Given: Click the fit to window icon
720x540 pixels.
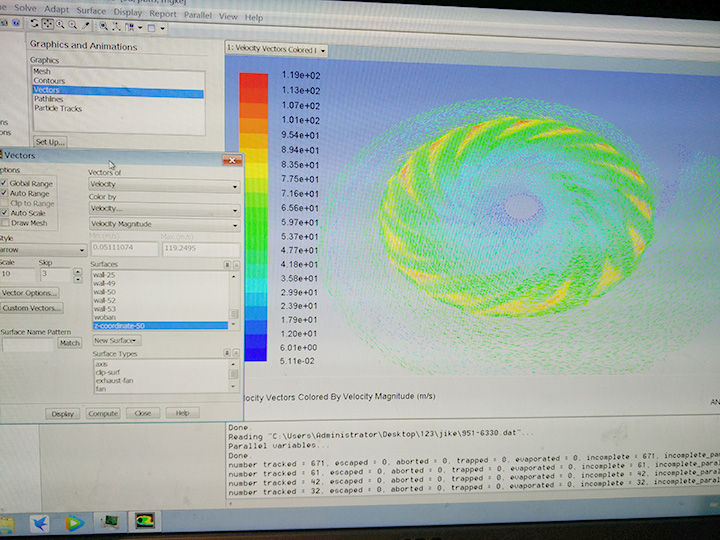Looking at the screenshot, I should (x=104, y=24).
